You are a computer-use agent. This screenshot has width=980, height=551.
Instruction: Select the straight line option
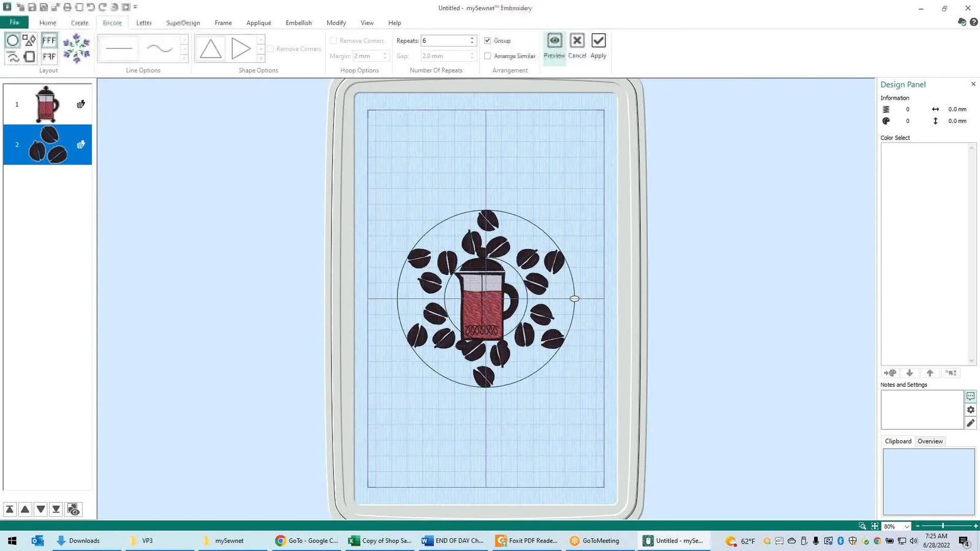[x=118, y=48]
